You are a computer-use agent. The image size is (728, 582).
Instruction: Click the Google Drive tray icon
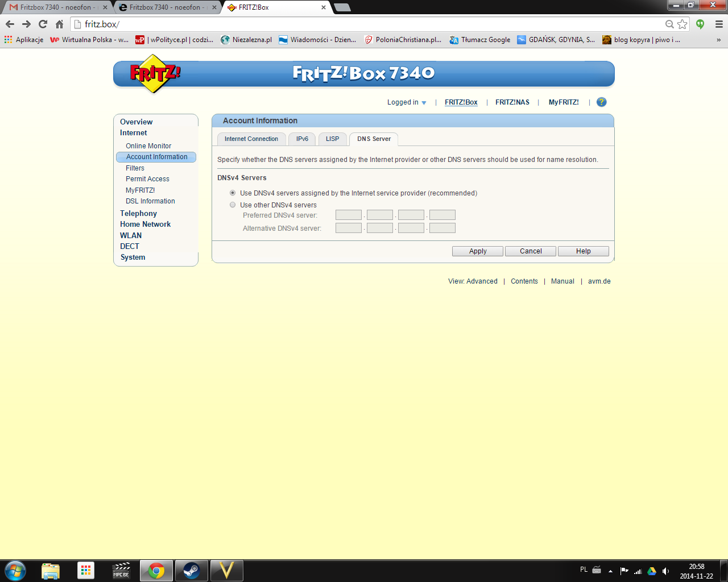(x=652, y=571)
